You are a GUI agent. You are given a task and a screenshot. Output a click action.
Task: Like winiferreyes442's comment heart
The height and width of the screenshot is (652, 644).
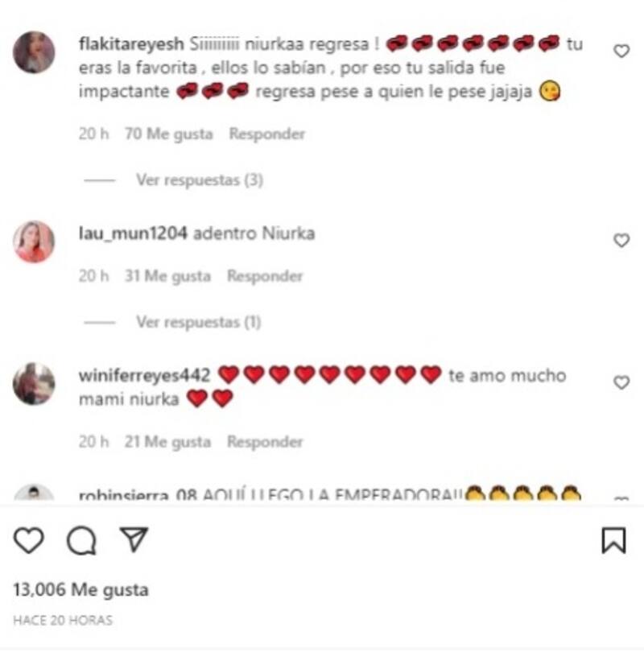pyautogui.click(x=621, y=382)
